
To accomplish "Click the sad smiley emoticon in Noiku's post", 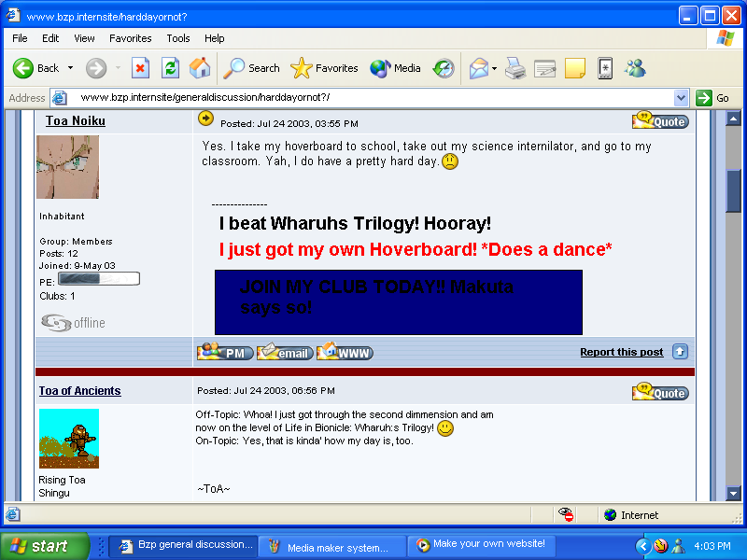I will point(450,161).
